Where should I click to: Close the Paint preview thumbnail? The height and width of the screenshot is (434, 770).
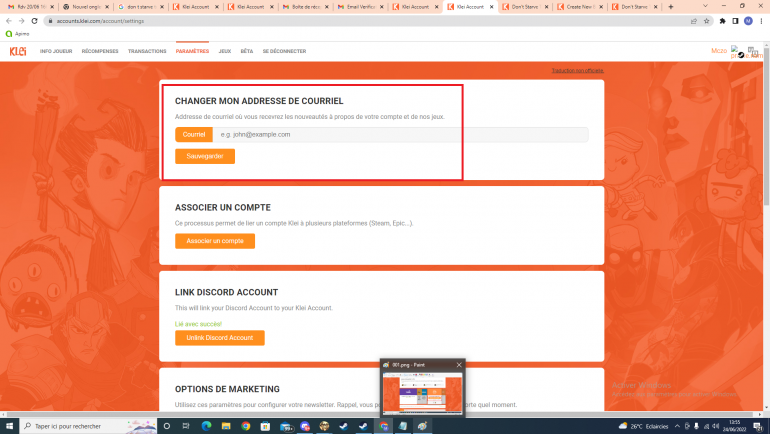459,365
